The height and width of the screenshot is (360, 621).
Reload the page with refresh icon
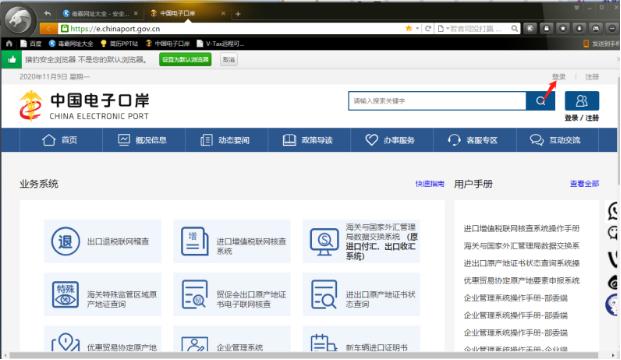click(428, 29)
